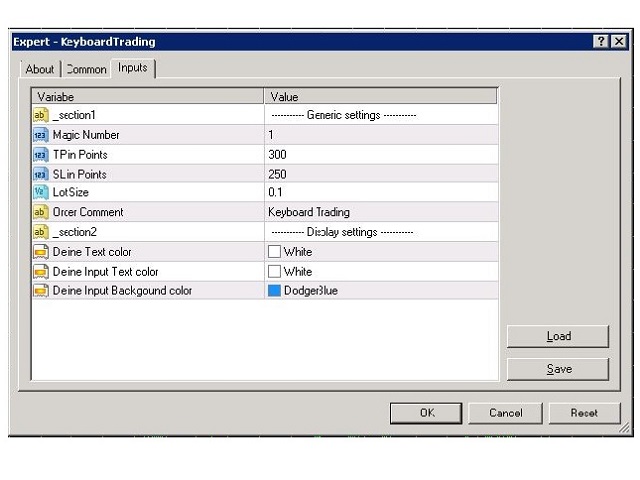Click the Save button
Viewport: 640px width, 480px height.
pyautogui.click(x=558, y=369)
